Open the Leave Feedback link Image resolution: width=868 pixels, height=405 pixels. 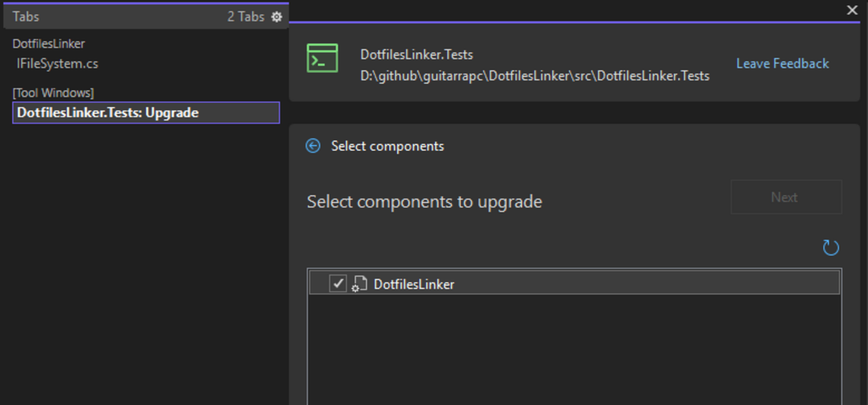point(782,63)
